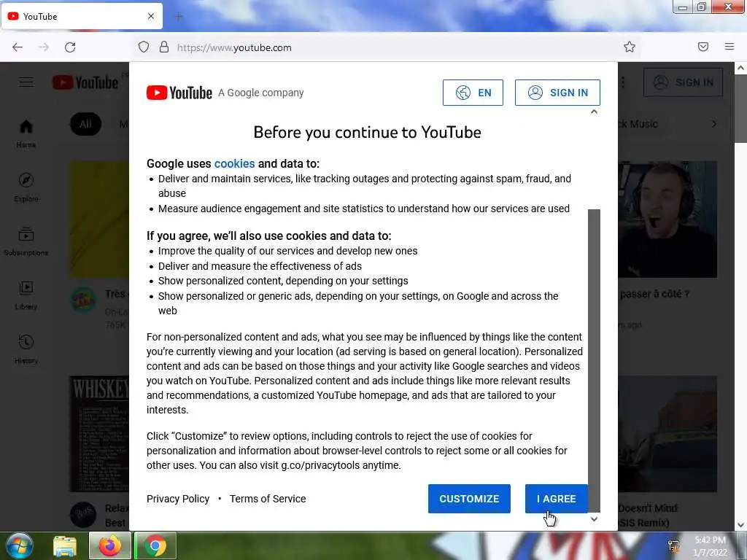
Task: Go back with the browser back arrow
Action: [x=18, y=47]
